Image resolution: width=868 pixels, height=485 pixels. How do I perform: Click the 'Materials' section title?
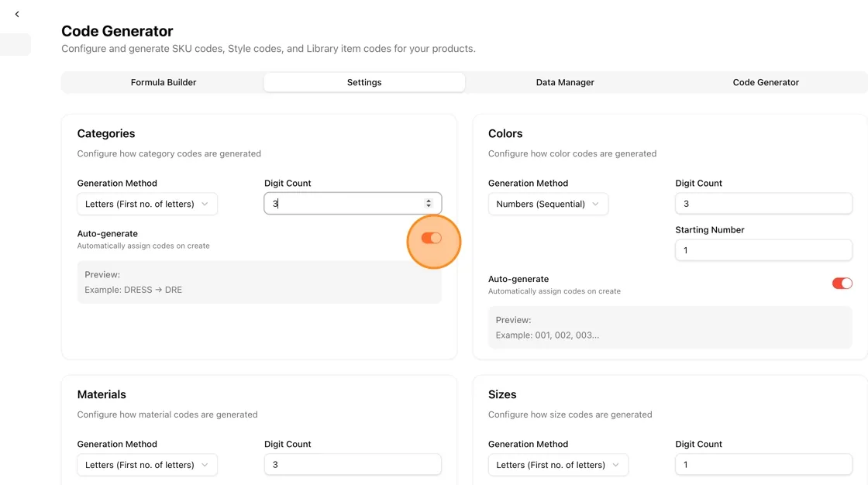coord(102,394)
